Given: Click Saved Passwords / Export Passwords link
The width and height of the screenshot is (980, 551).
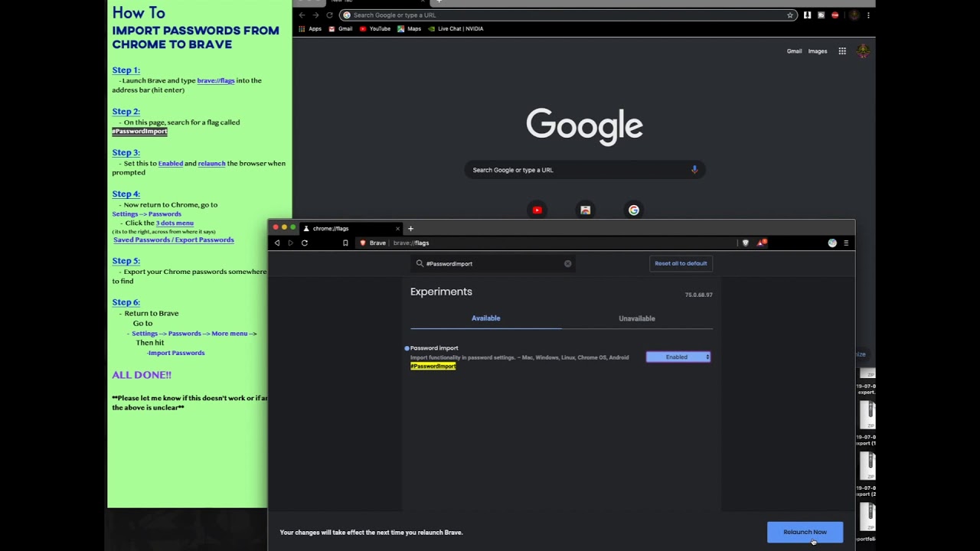Looking at the screenshot, I should click(x=174, y=240).
